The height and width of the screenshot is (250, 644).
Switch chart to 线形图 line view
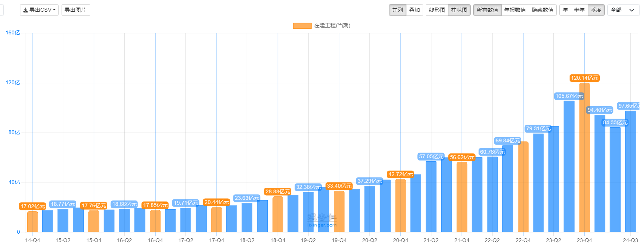(x=437, y=10)
